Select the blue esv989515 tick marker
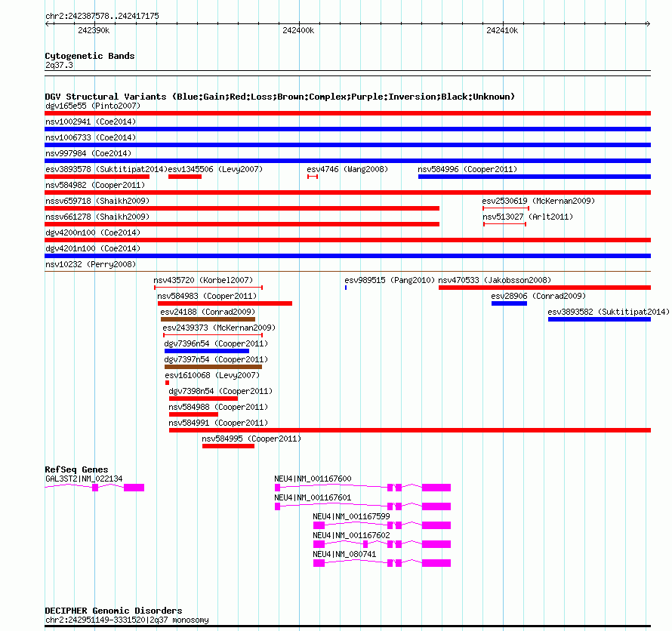672x631 pixels. coord(346,288)
